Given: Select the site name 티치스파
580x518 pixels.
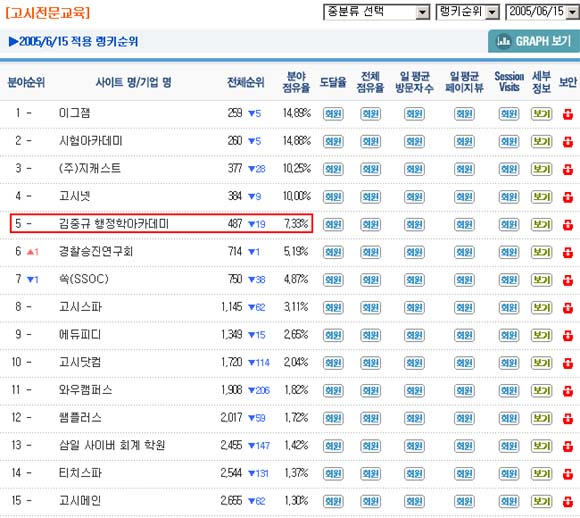Looking at the screenshot, I should pyautogui.click(x=80, y=473).
